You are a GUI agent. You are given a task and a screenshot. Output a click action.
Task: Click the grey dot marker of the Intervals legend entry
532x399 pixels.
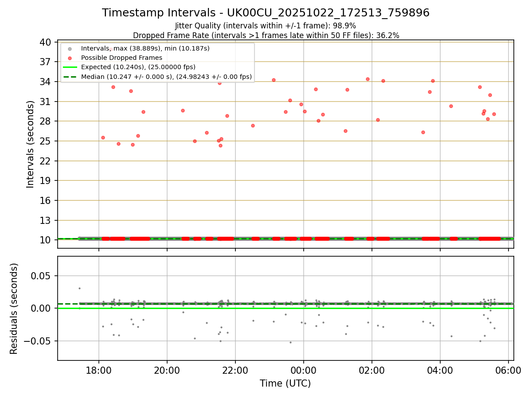[x=70, y=48]
